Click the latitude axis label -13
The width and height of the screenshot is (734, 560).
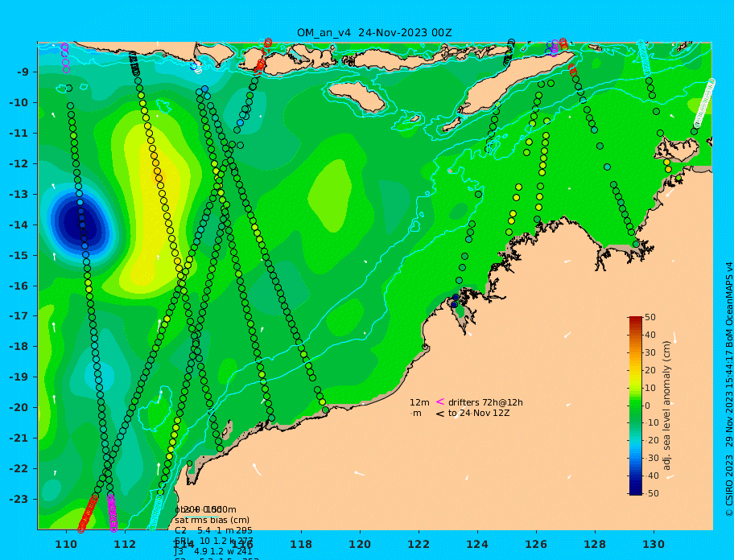[20, 194]
